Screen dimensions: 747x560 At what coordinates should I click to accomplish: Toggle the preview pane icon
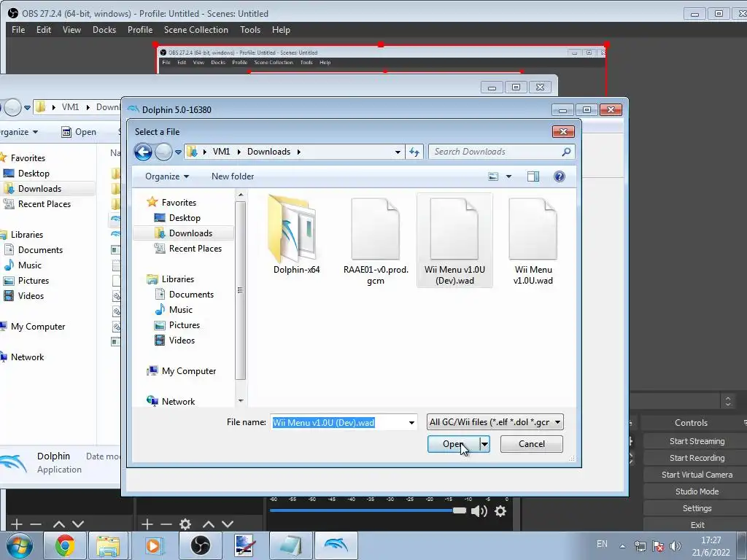[533, 176]
